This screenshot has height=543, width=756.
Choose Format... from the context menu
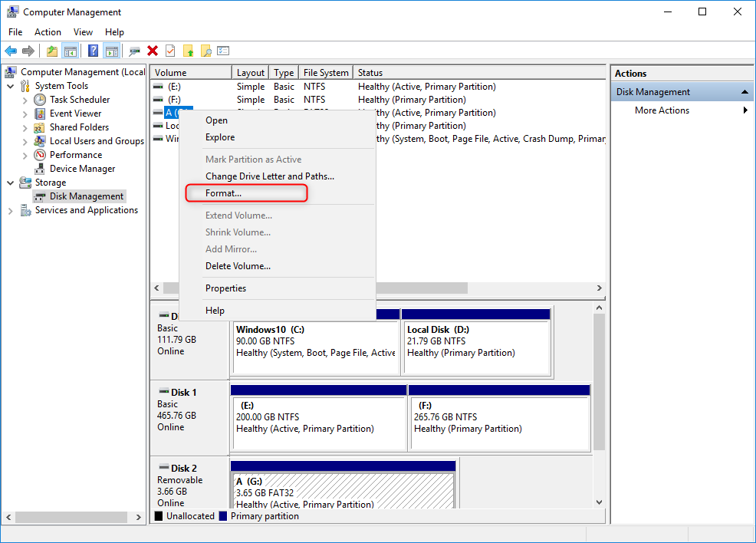(x=223, y=193)
